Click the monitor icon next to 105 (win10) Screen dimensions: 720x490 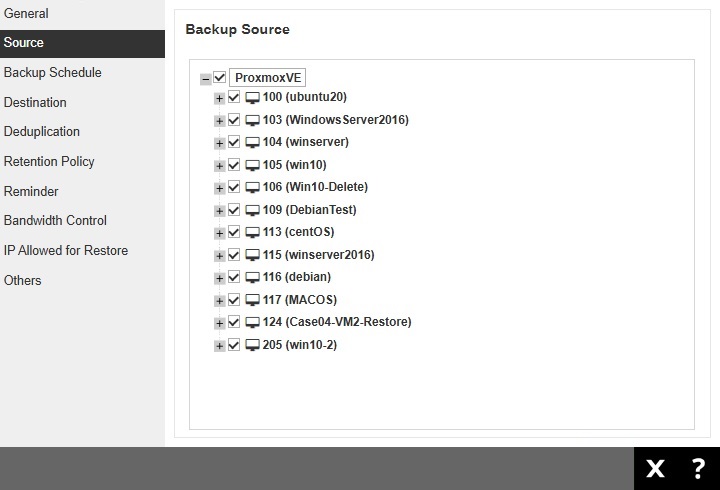(x=252, y=165)
